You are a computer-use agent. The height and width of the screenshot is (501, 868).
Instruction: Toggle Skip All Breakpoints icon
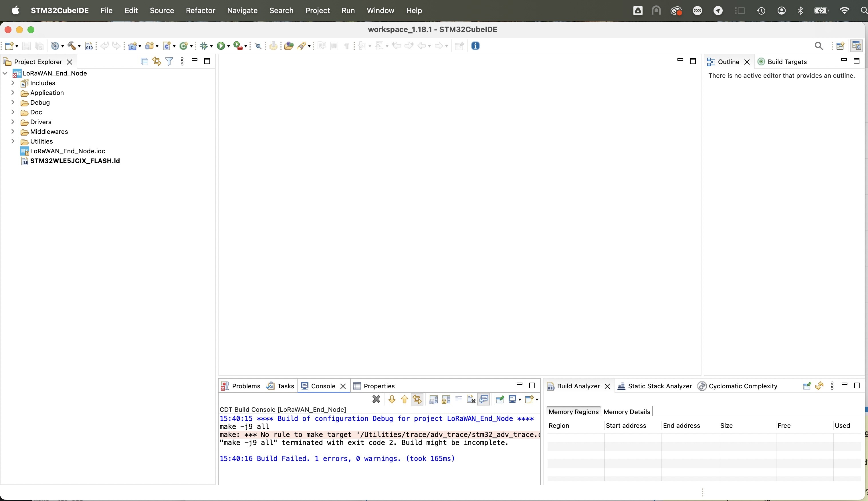258,46
